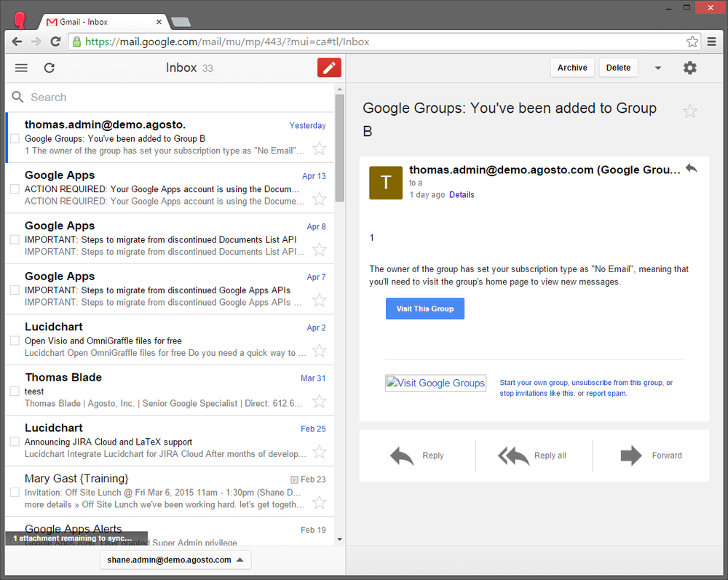This screenshot has width=728, height=580.
Task: Star the Lucidchart Open Visio email
Action: click(x=319, y=351)
